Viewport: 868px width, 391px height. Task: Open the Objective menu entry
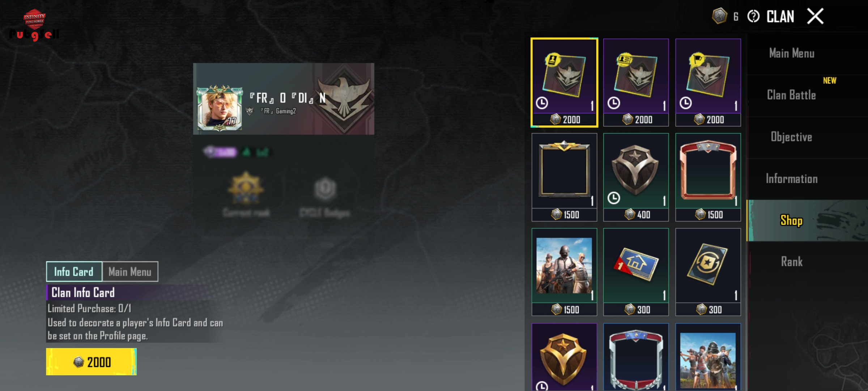[792, 137]
